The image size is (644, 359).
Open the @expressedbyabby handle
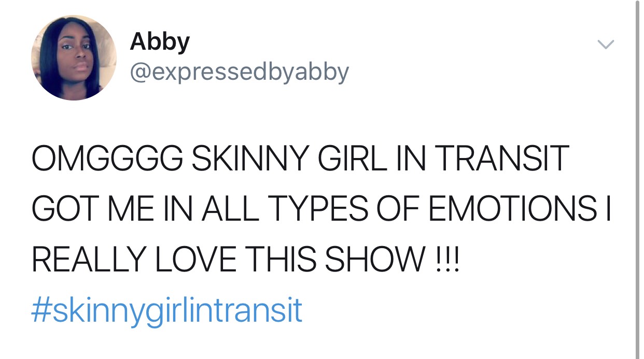(x=240, y=72)
